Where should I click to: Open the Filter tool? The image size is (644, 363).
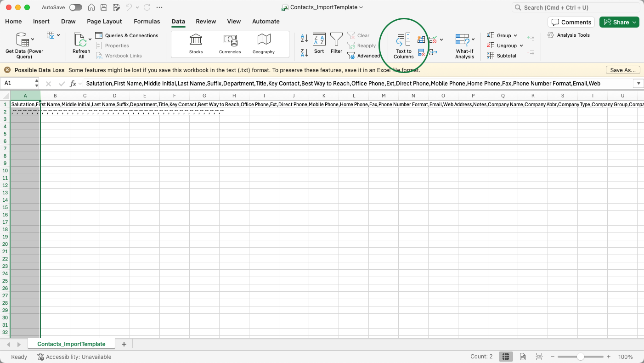coord(336,40)
